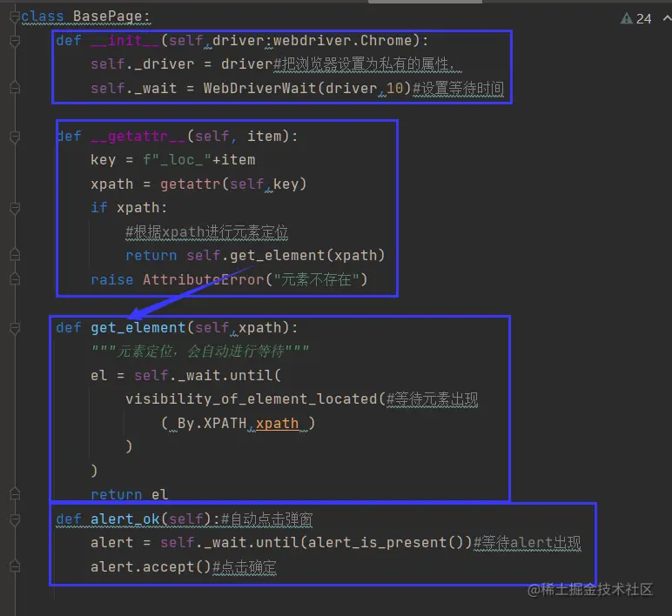Screen dimensions: 672x616
Task: Click fold end marker on alert.accept() line
Action: 15,566
